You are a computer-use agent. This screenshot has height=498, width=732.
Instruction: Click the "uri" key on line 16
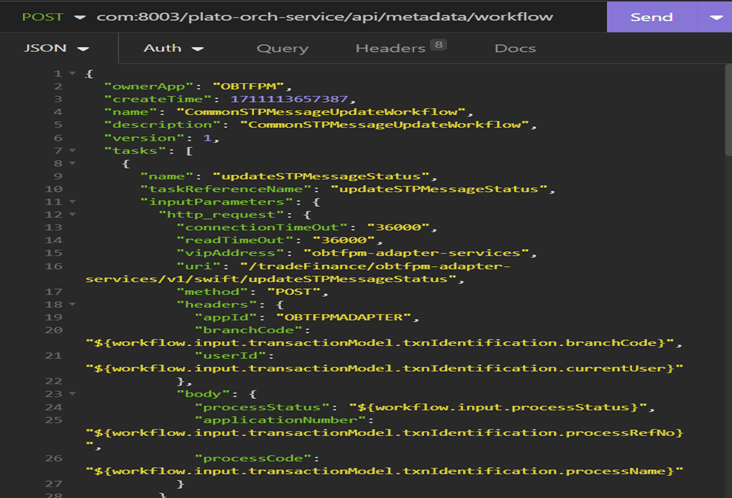(x=199, y=266)
